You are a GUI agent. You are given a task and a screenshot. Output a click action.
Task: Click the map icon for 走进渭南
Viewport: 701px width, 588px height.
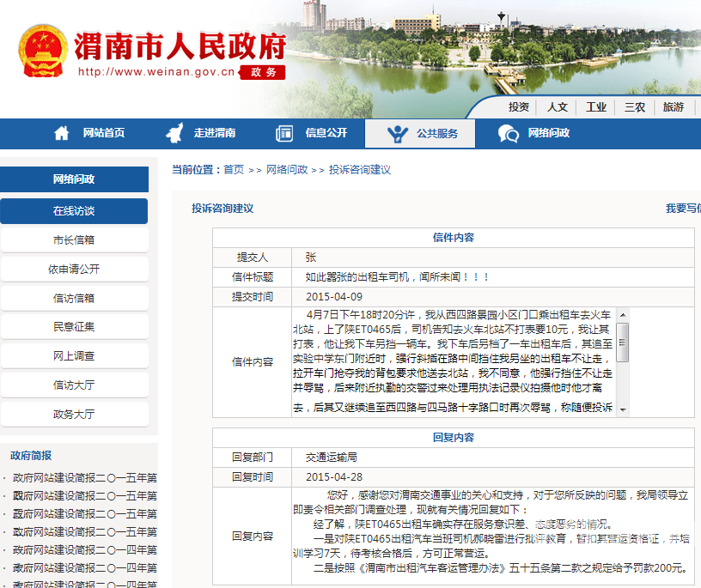coord(174,133)
